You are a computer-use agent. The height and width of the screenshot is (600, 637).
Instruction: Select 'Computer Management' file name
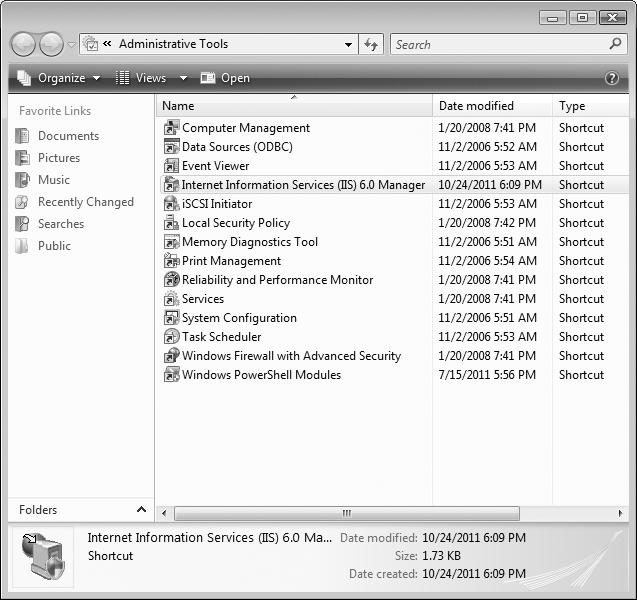[x=246, y=128]
